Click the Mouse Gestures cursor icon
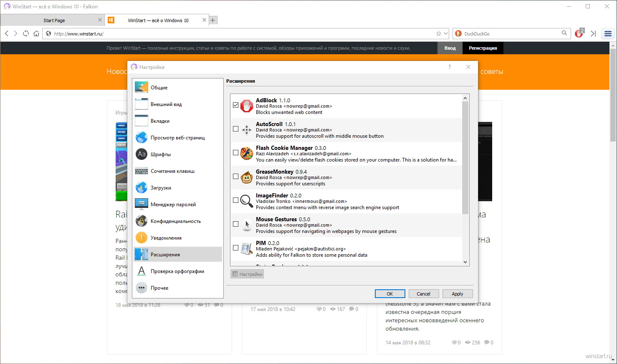This screenshot has height=364, width=617. 247,225
